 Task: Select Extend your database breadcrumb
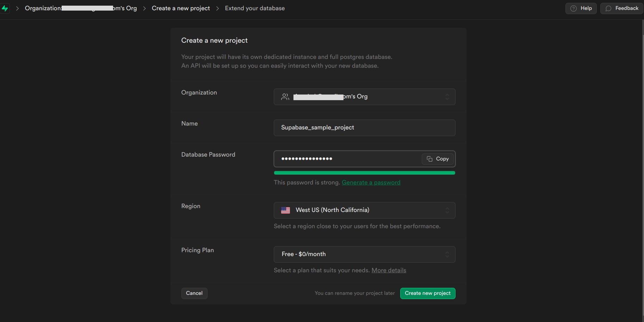(255, 8)
